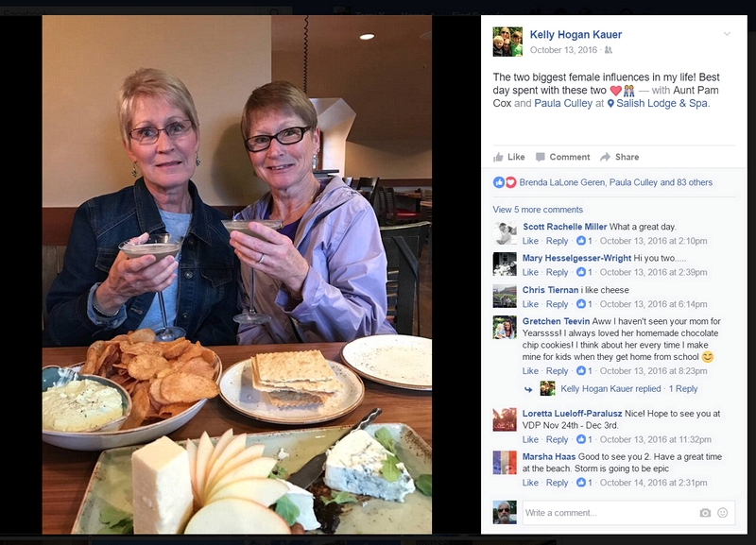Click the Like thumbs-up icon under the post
This screenshot has width=756, height=545.
click(498, 157)
